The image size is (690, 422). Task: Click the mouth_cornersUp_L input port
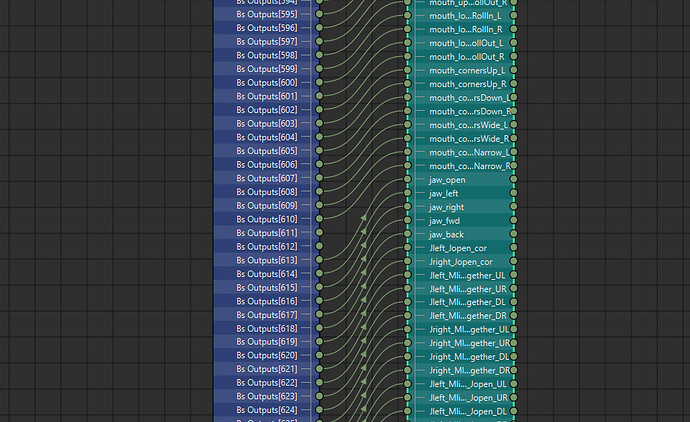408,71
